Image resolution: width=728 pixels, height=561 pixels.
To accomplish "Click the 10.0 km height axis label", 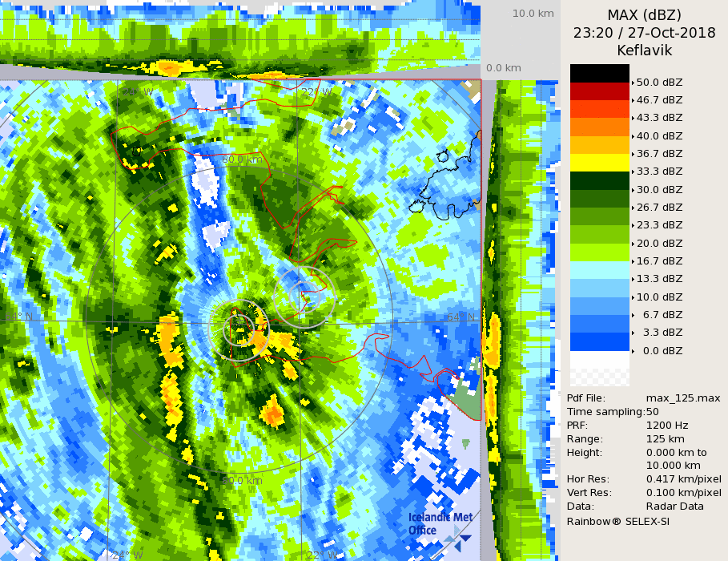I will click(533, 14).
